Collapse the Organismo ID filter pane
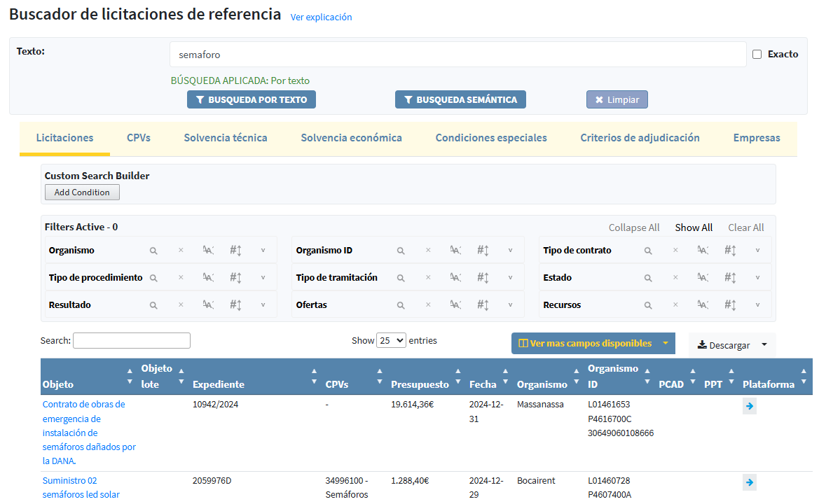The image size is (819, 504). coord(510,251)
